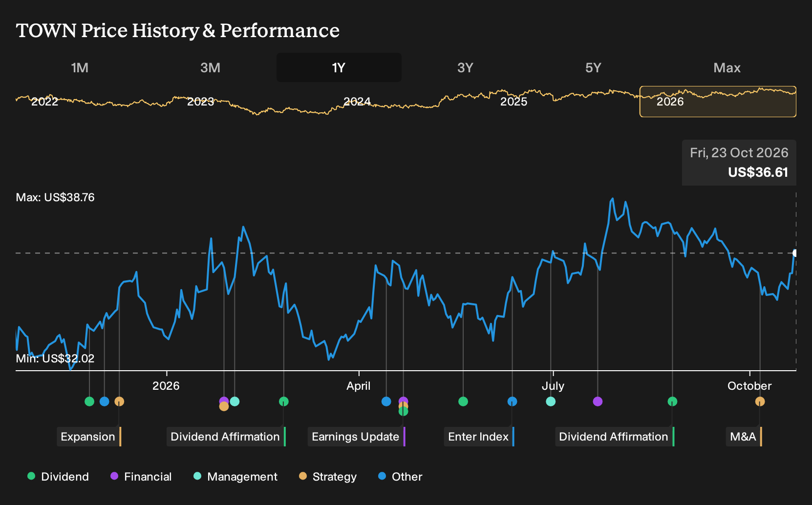812x505 pixels.
Task: Click 2022 on the overview mini chart
Action: pyautogui.click(x=44, y=102)
